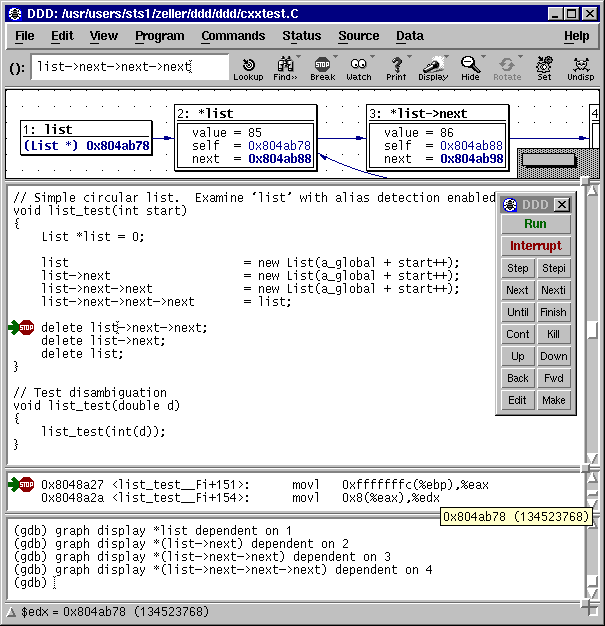Click the Undisp toolbar icon

tap(580, 68)
